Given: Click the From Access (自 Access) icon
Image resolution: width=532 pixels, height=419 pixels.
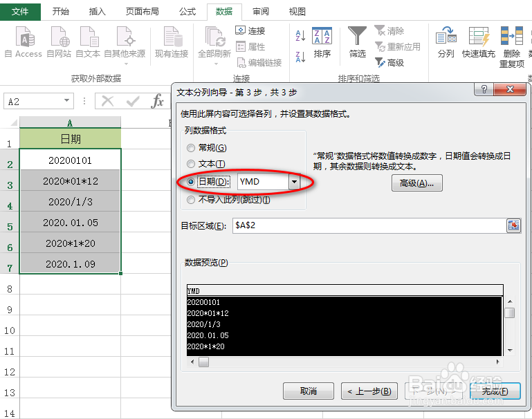Looking at the screenshot, I should tap(24, 42).
